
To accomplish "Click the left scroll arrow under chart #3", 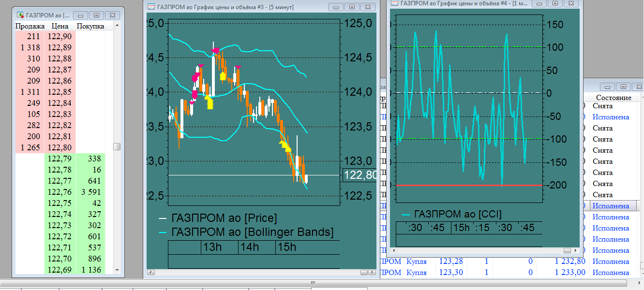I will click(x=151, y=273).
